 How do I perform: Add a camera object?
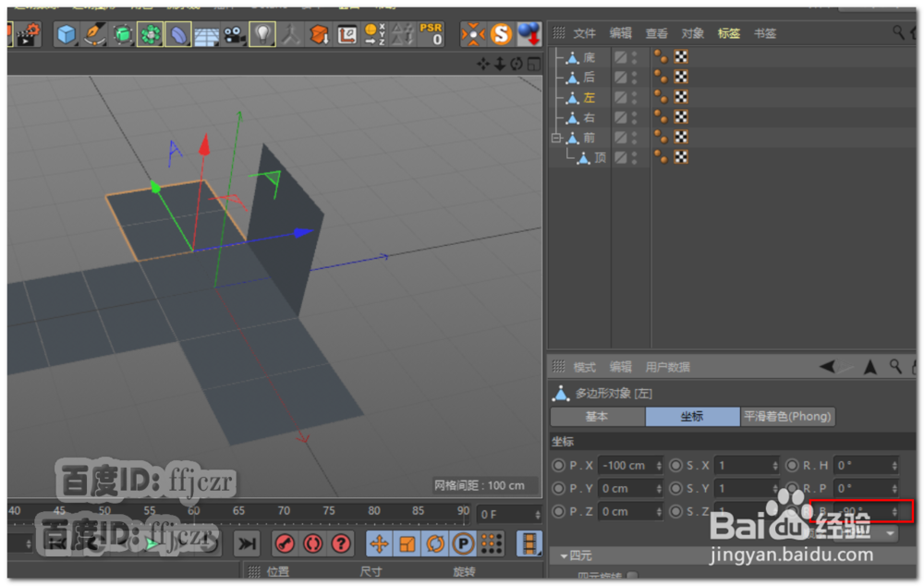[235, 35]
